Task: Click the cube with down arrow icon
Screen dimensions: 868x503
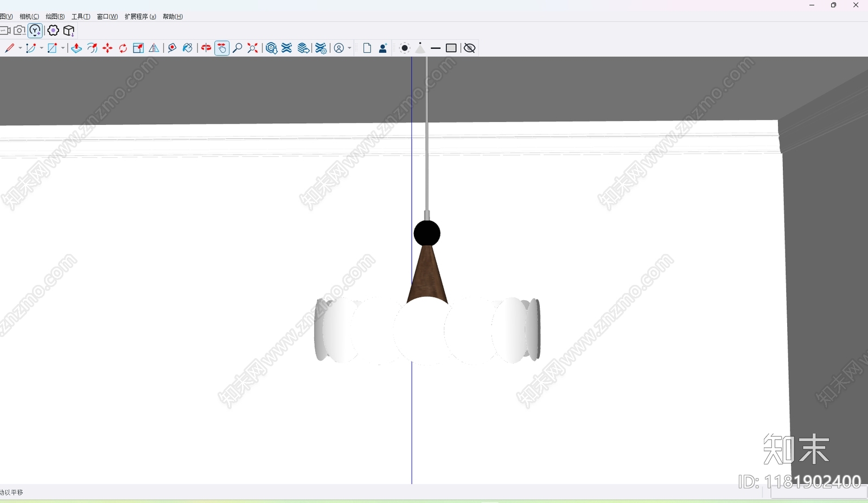Action: (69, 30)
